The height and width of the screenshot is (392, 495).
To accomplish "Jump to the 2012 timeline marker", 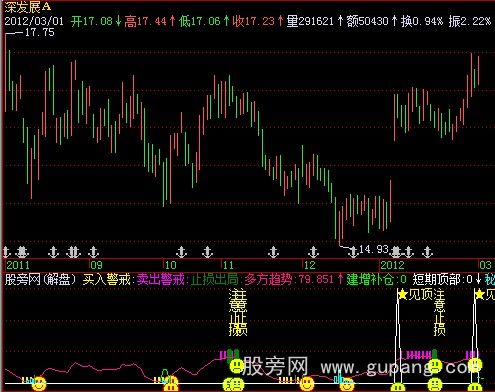I will 392,265.
